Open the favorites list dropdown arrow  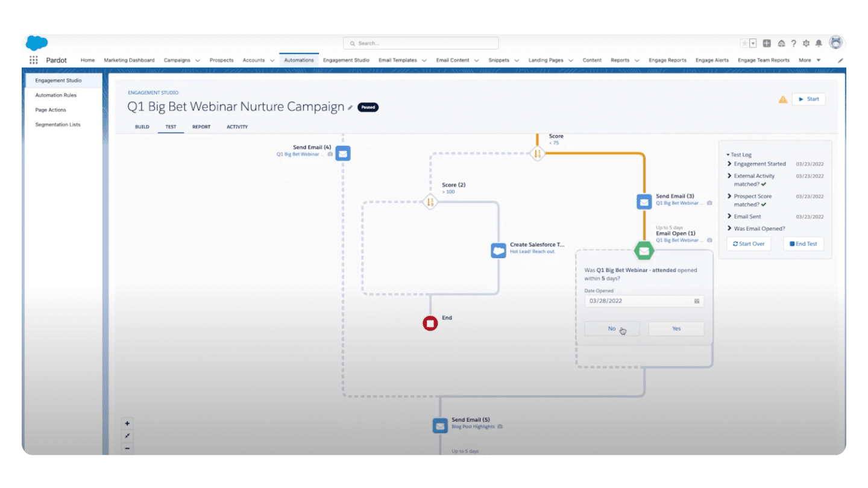753,43
